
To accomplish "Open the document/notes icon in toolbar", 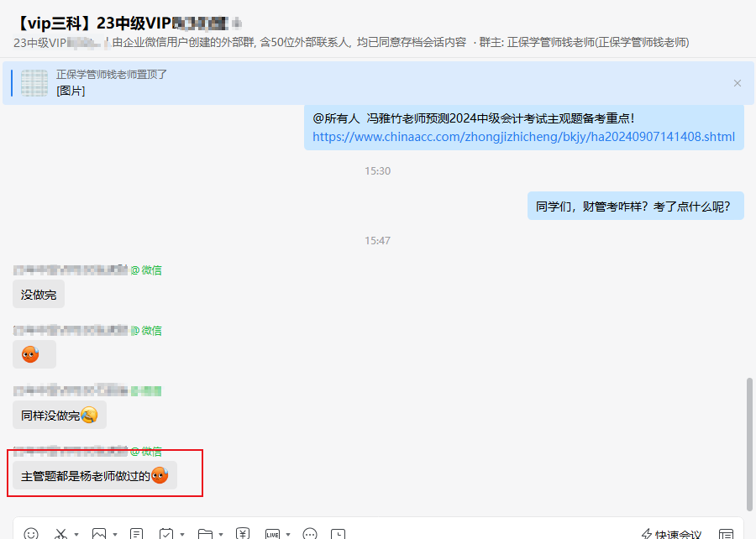I will 137,534.
